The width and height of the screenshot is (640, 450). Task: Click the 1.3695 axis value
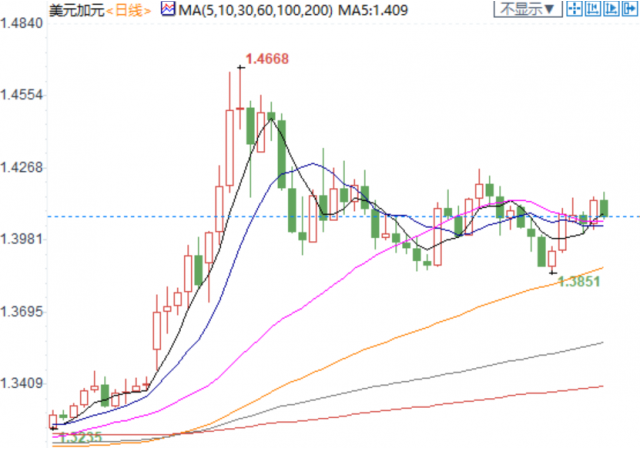[22, 312]
